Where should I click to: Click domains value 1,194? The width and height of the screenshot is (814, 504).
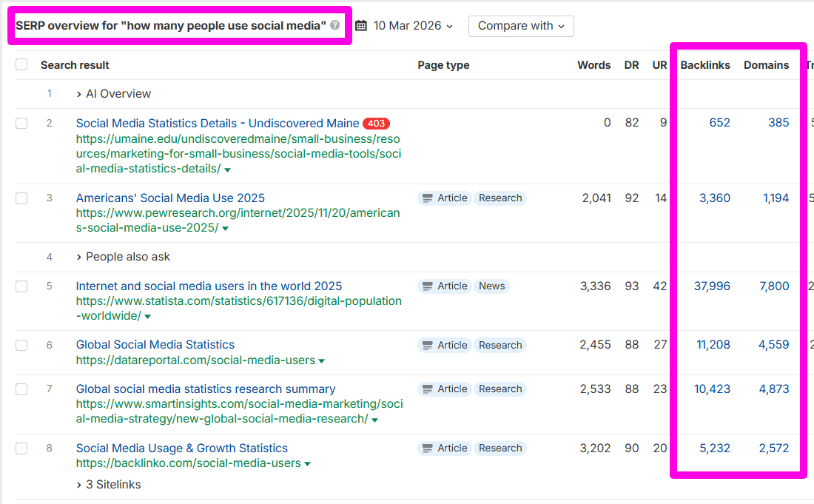point(776,198)
